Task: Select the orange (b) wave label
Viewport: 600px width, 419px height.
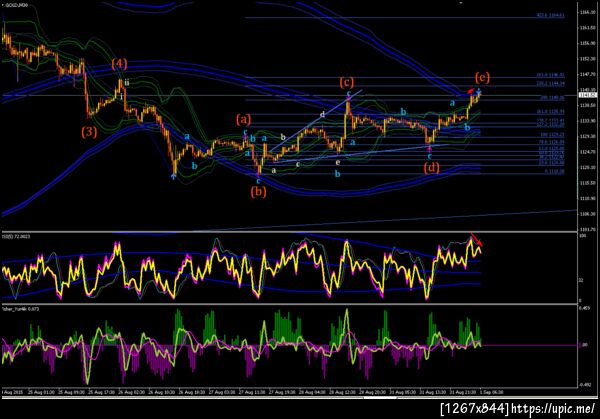Action: point(259,191)
